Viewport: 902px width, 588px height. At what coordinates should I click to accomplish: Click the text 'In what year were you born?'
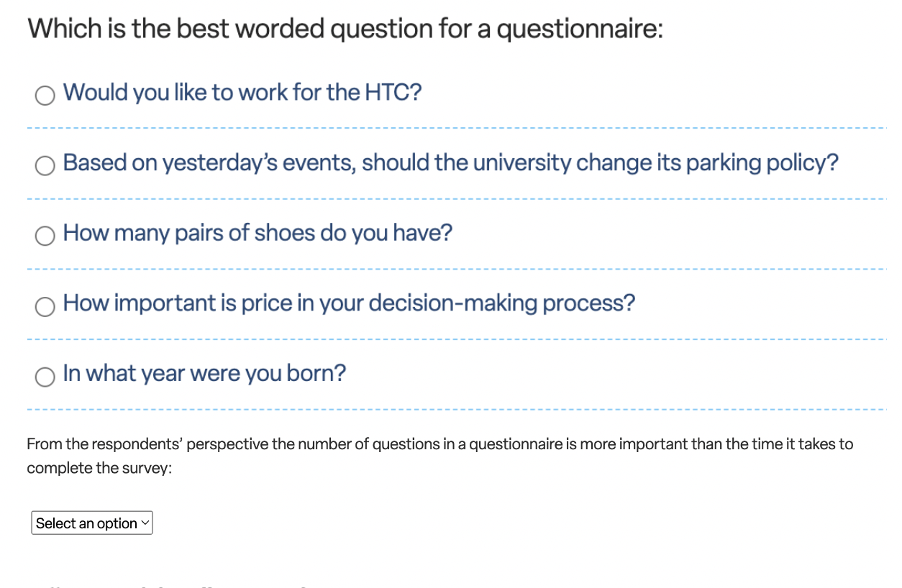pyautogui.click(x=204, y=373)
